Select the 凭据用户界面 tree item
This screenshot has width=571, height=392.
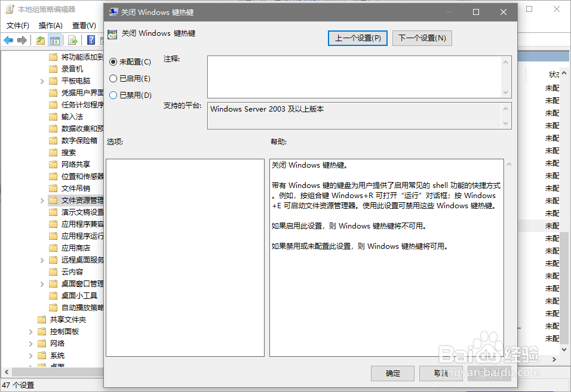coord(76,92)
